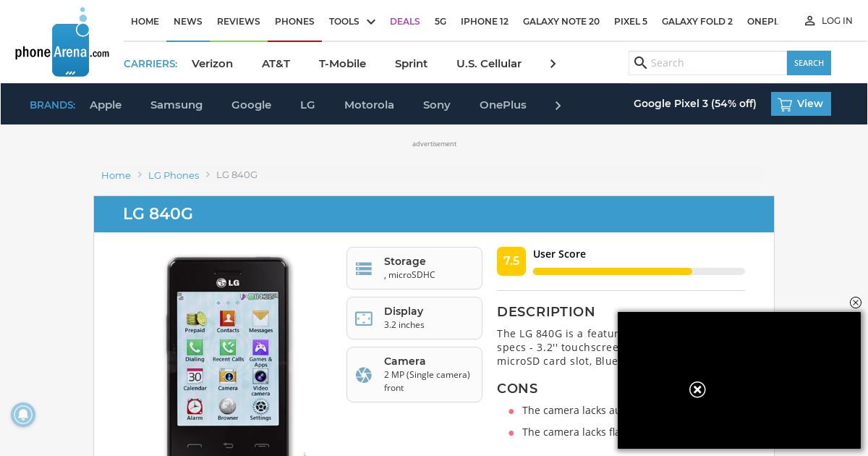Open the DEALS page
The height and width of the screenshot is (456, 868).
(405, 21)
